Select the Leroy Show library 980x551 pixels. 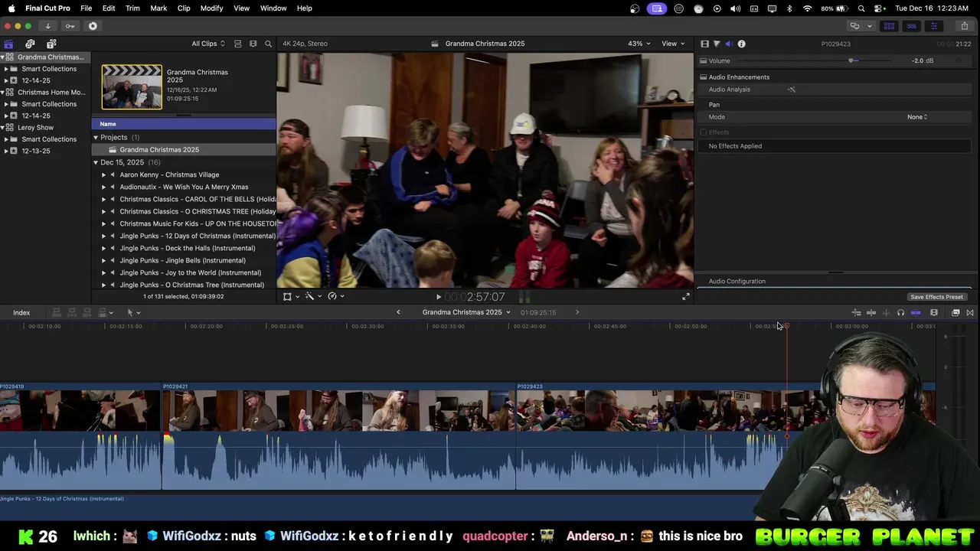tap(38, 128)
